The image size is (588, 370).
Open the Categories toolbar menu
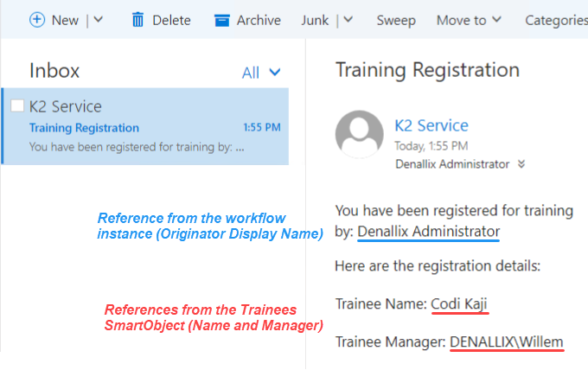(556, 20)
